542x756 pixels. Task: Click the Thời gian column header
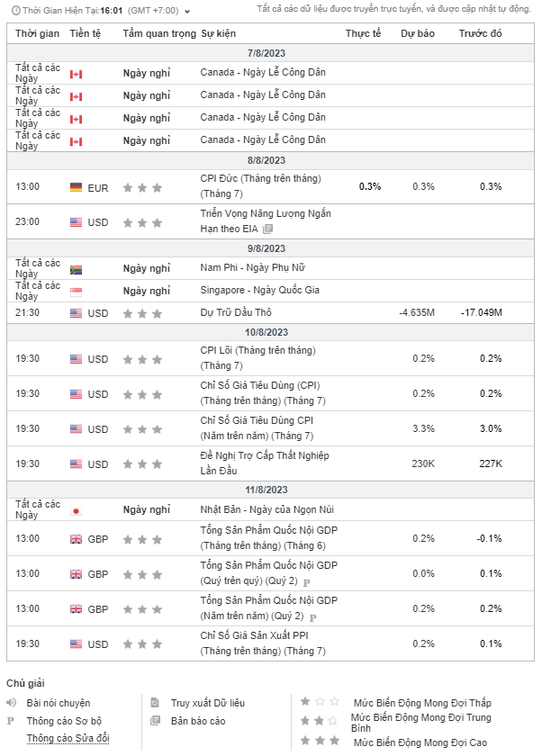37,33
